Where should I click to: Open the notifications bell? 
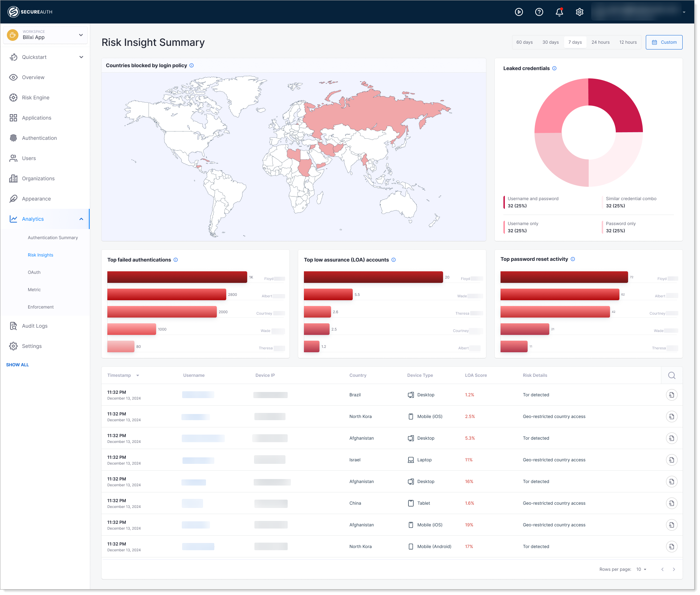[x=559, y=12]
